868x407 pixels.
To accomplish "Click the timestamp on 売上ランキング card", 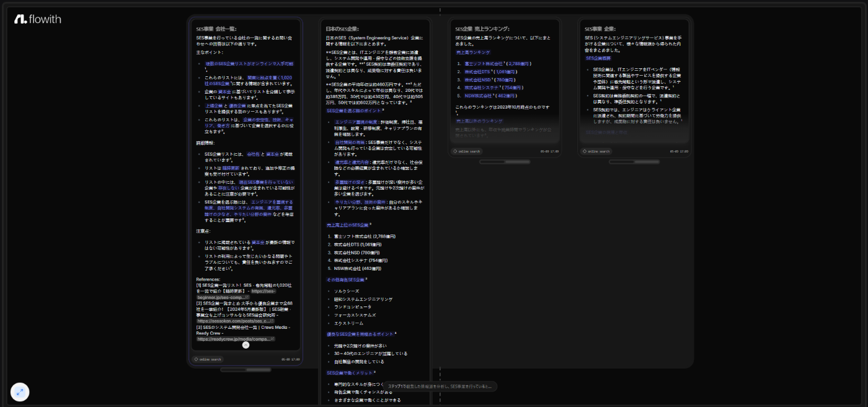I will (x=549, y=151).
